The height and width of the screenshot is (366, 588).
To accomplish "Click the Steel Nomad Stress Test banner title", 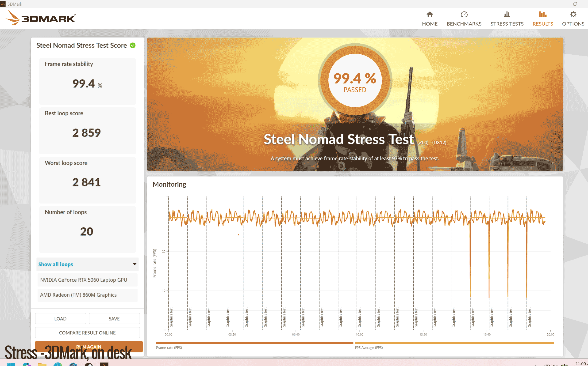I will [x=339, y=139].
